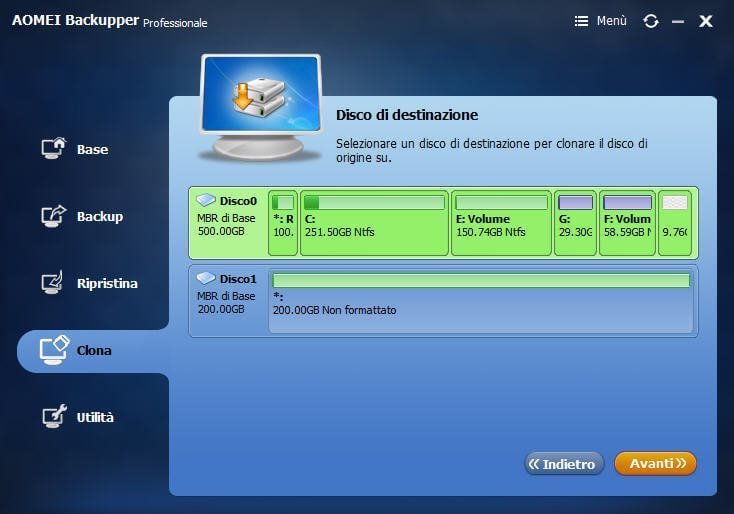Select Disco1 200.00GB as destination
Image resolution: width=734 pixels, height=514 pixels.
443,301
